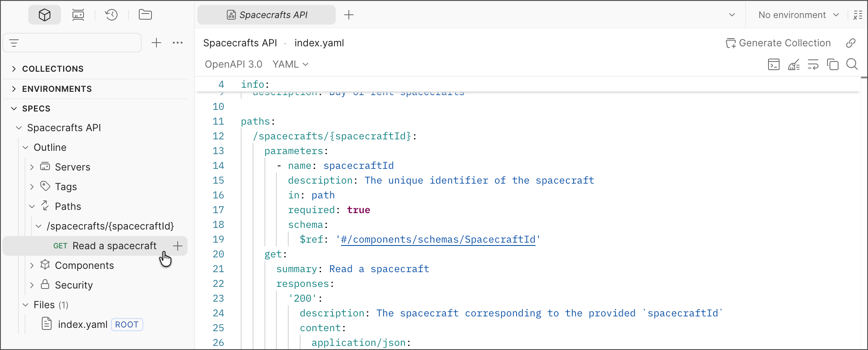
Task: Click the OpenAPI 3.0 label
Action: pos(233,64)
